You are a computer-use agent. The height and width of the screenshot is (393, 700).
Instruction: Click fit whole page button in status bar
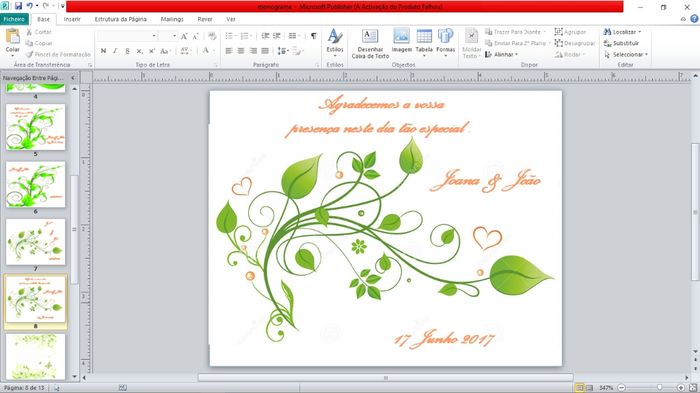[692, 388]
